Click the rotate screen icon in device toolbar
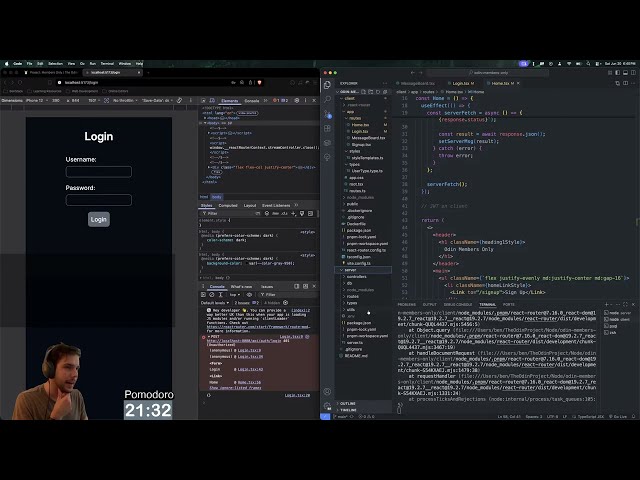The image size is (640, 480). tap(179, 100)
